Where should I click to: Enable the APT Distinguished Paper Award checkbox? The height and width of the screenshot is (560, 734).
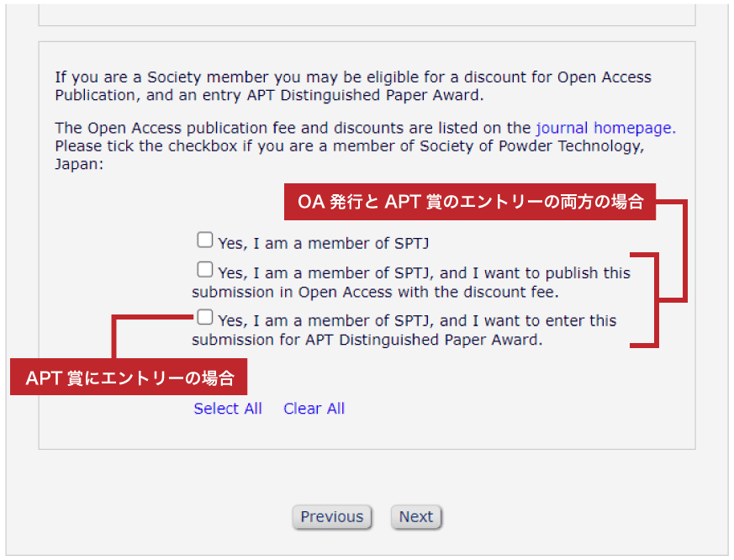(x=204, y=318)
